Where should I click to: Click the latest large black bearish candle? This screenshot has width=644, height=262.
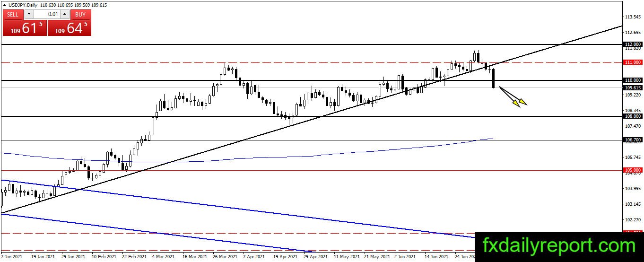(494, 78)
